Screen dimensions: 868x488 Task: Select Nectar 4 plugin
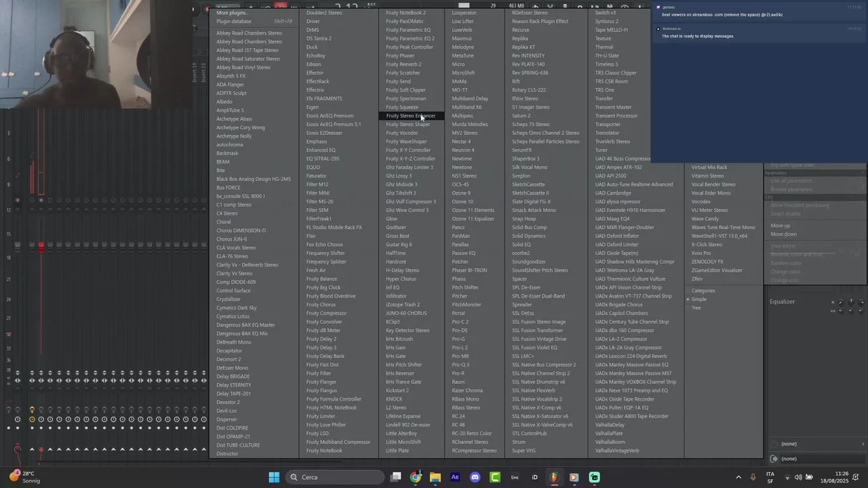(461, 142)
